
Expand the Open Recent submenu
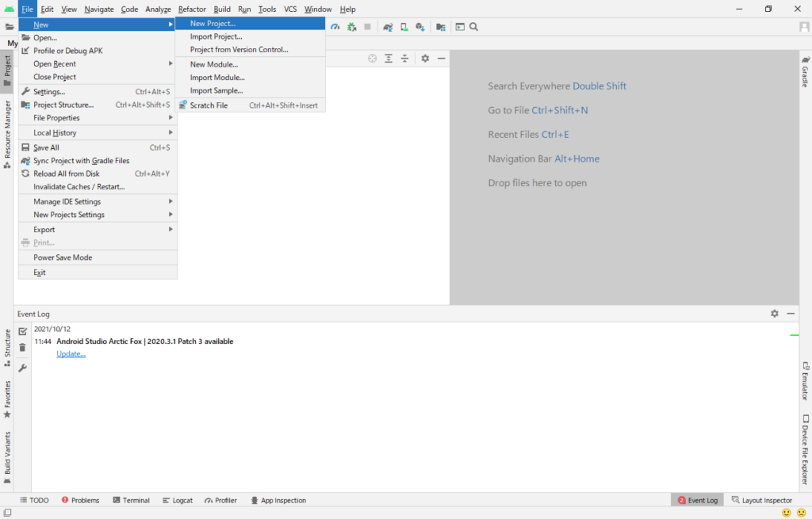55,64
